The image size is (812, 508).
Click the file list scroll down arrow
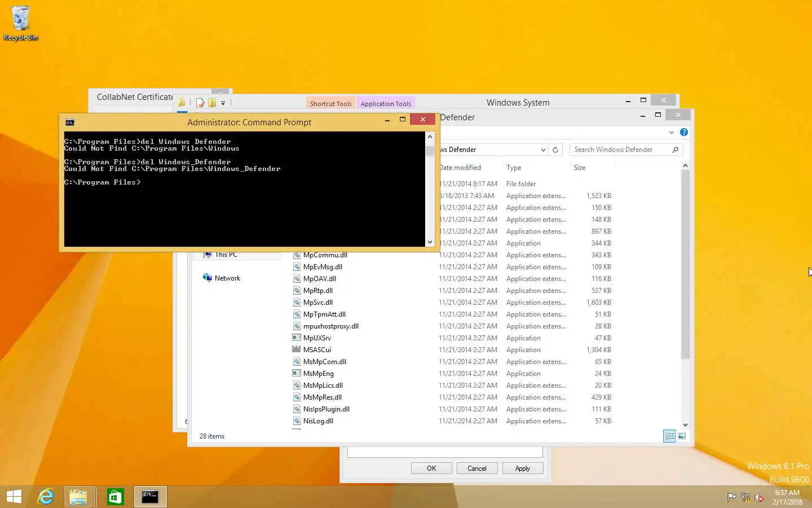tap(685, 425)
